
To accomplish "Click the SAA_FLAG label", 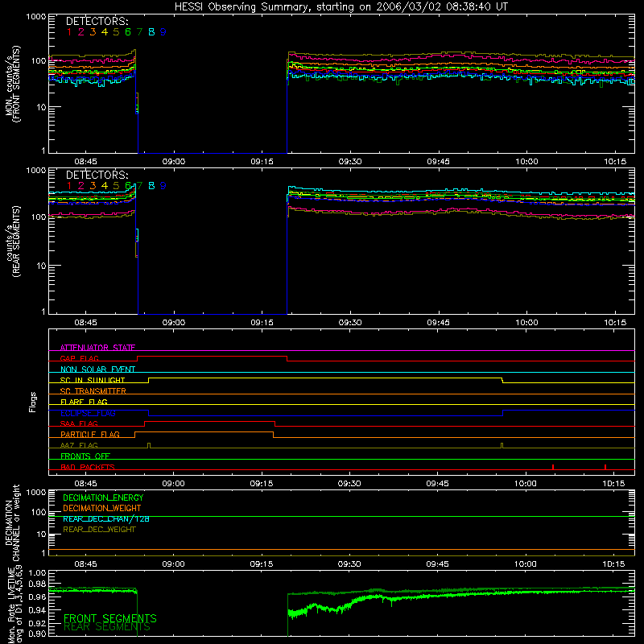I will (x=79, y=423).
